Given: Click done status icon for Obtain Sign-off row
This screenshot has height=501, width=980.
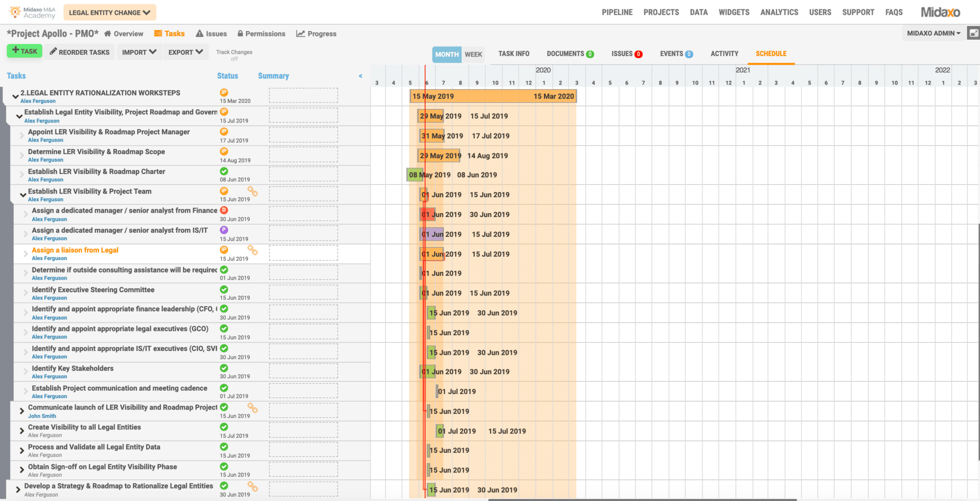Looking at the screenshot, I should pos(223,466).
